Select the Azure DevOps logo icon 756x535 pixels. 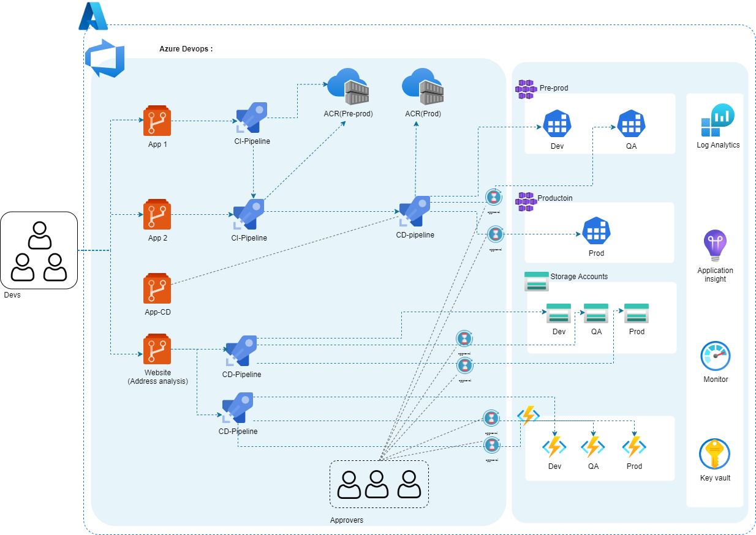(105, 58)
